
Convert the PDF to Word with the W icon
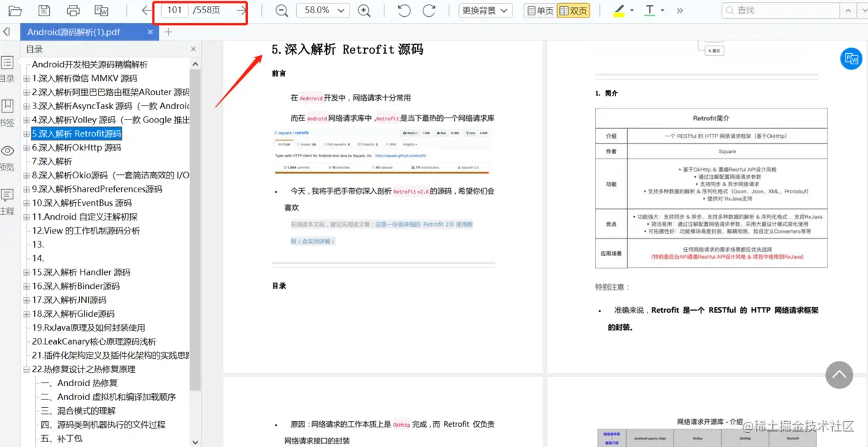pos(101,10)
